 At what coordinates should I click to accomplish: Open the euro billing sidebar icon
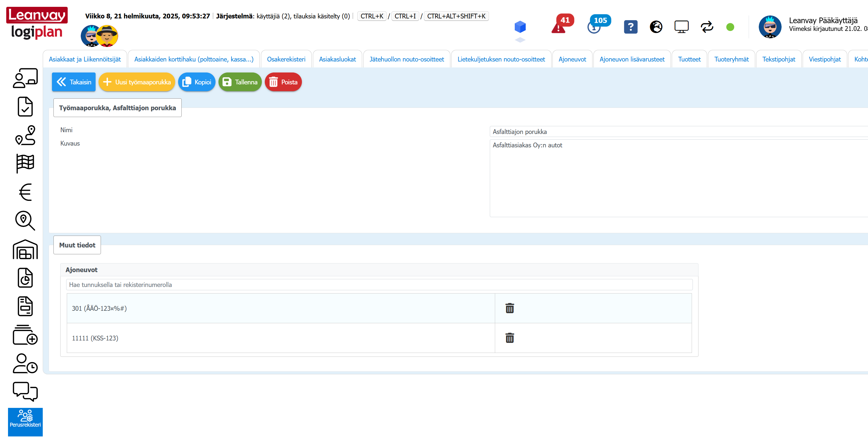point(25,192)
